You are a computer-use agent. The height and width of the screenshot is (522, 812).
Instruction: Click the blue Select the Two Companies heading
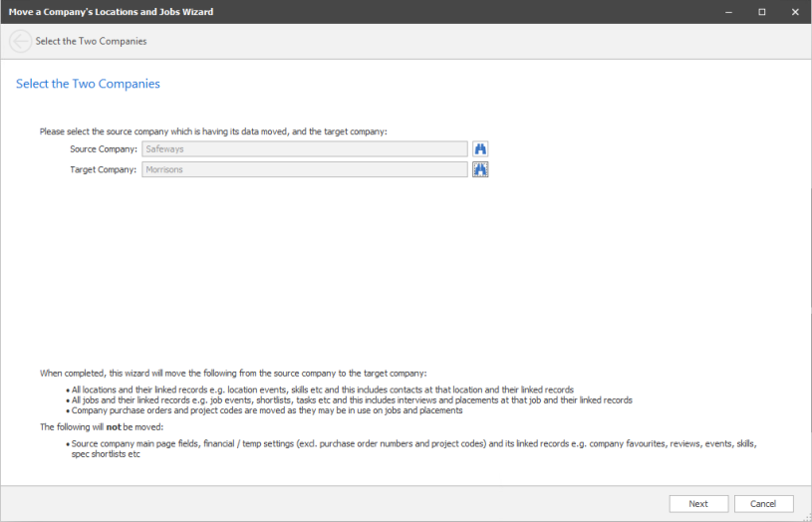tap(88, 84)
